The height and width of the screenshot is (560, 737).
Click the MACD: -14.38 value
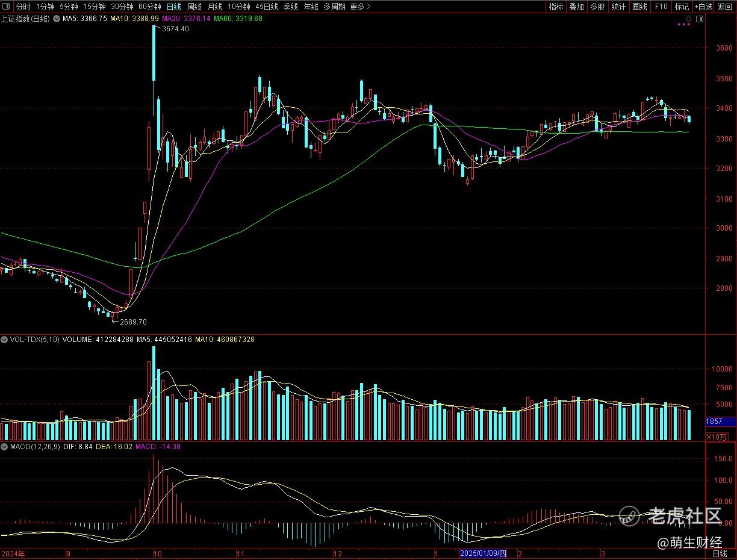[x=158, y=447]
